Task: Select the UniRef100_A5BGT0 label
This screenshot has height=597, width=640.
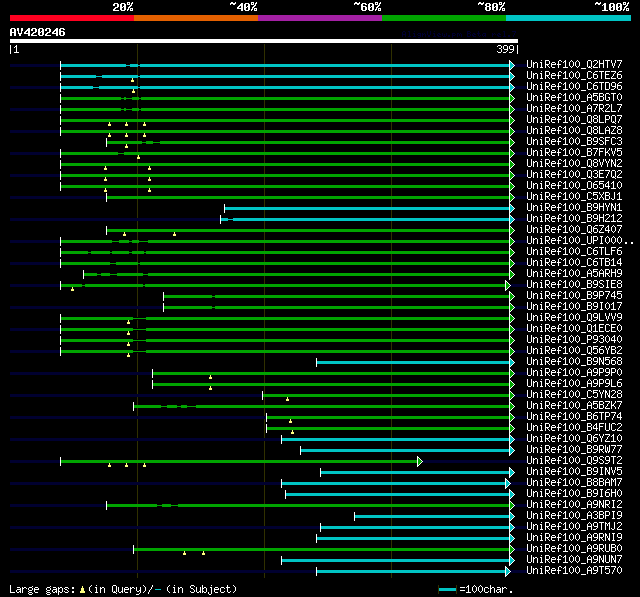Action: pyautogui.click(x=574, y=98)
